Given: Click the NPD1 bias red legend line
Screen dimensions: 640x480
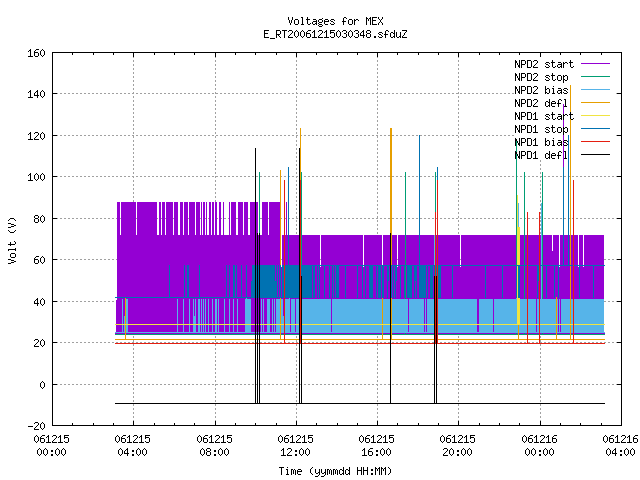Looking at the screenshot, I should point(595,142).
